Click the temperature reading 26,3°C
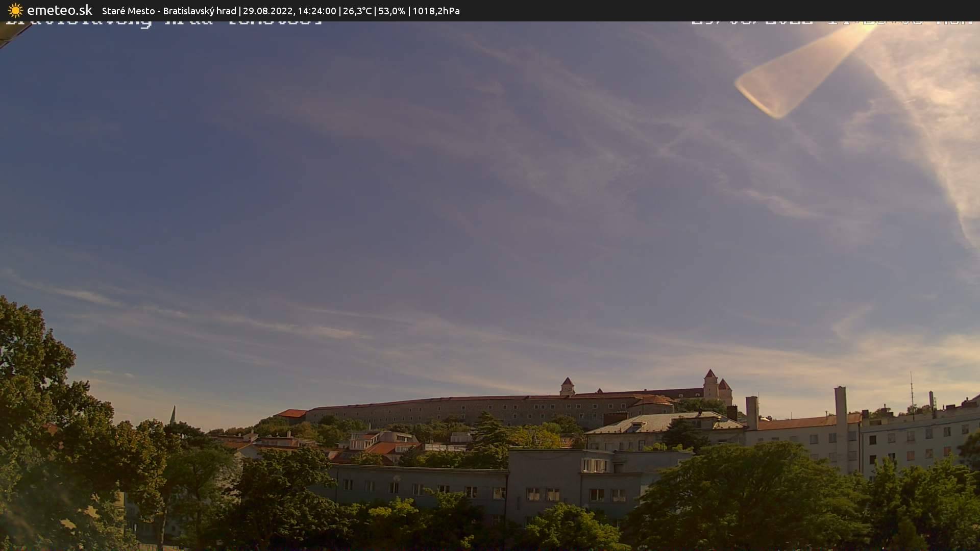 point(358,10)
